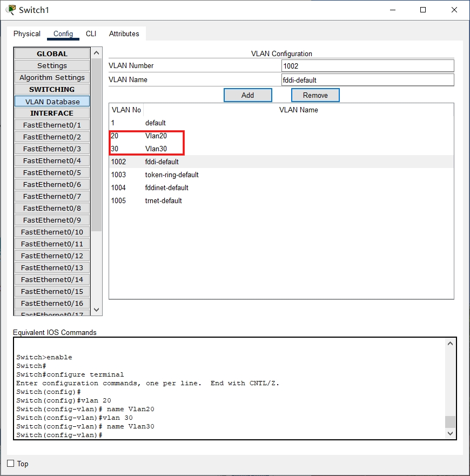Click the 'Switch(config)#vlan 20' command line
470x476 pixels.
[64, 400]
